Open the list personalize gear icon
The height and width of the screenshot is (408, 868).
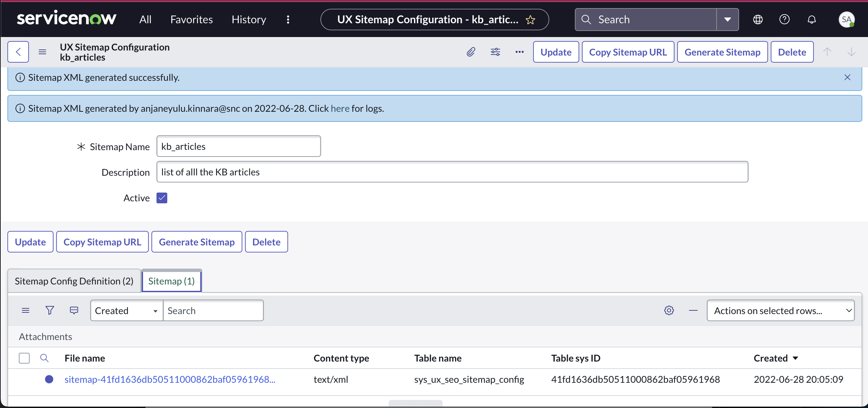(x=669, y=310)
